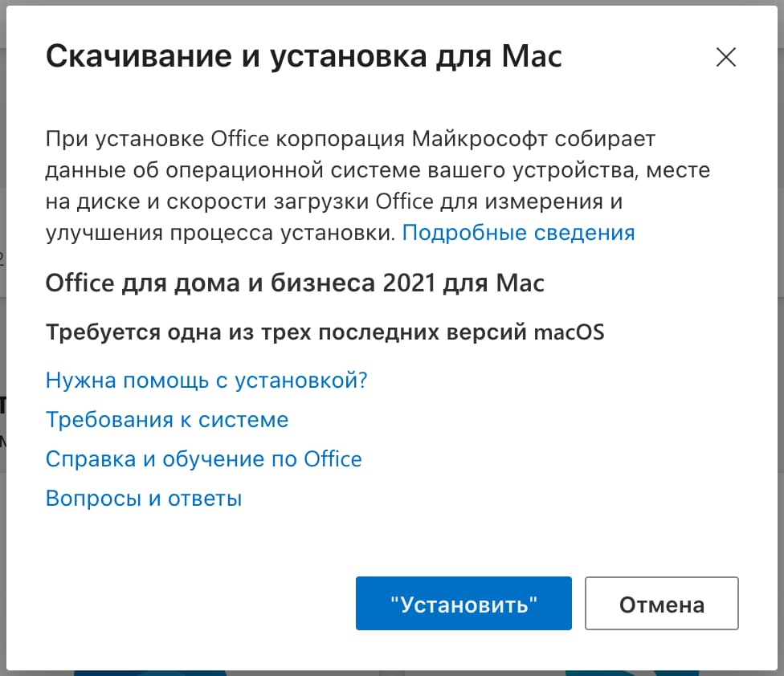Image resolution: width=784 pixels, height=676 pixels.
Task: Click "Нужна помощь с установкой?" link
Action: point(206,380)
